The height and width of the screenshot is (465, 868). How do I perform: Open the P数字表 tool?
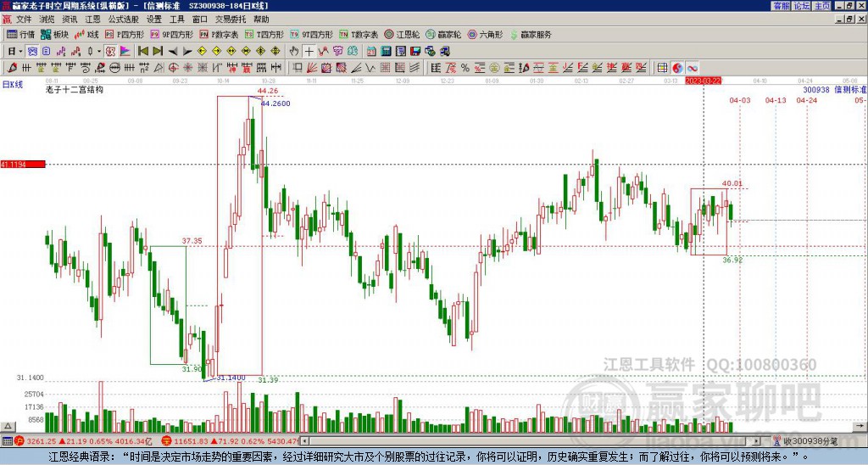[219, 34]
